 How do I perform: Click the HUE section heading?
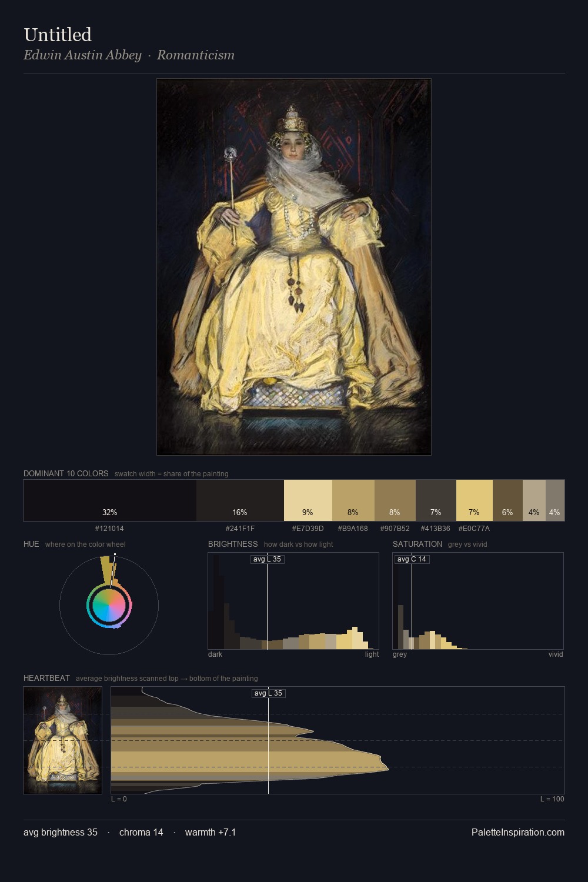click(x=31, y=544)
